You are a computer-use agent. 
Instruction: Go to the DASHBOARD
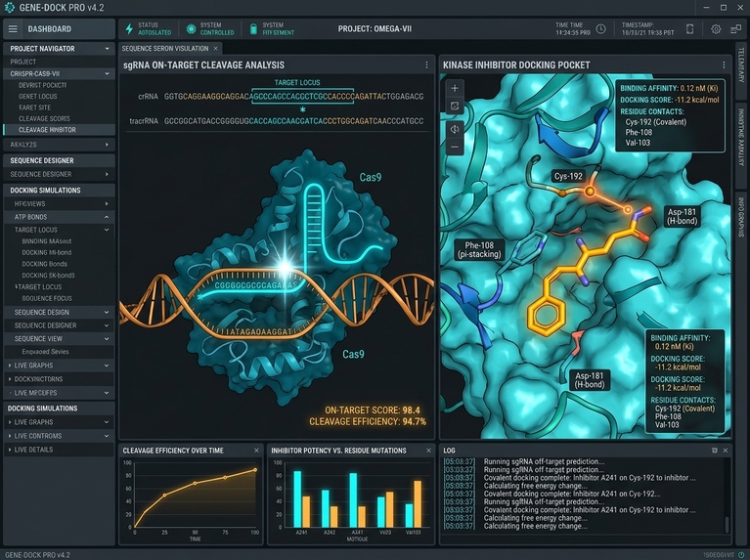tap(49, 29)
